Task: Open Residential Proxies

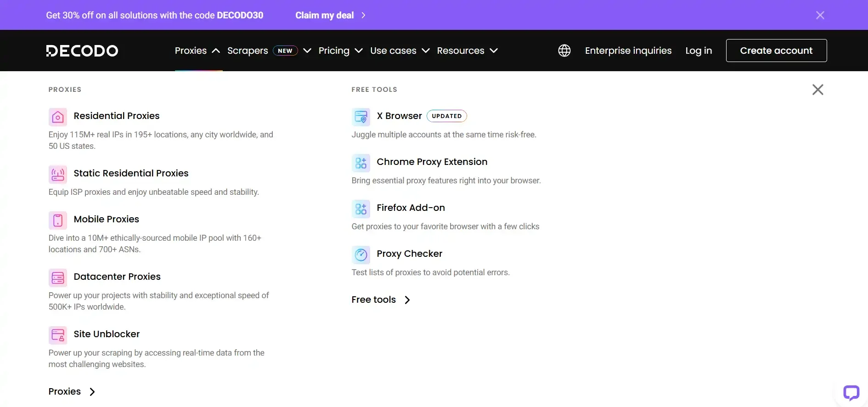Action: (117, 116)
